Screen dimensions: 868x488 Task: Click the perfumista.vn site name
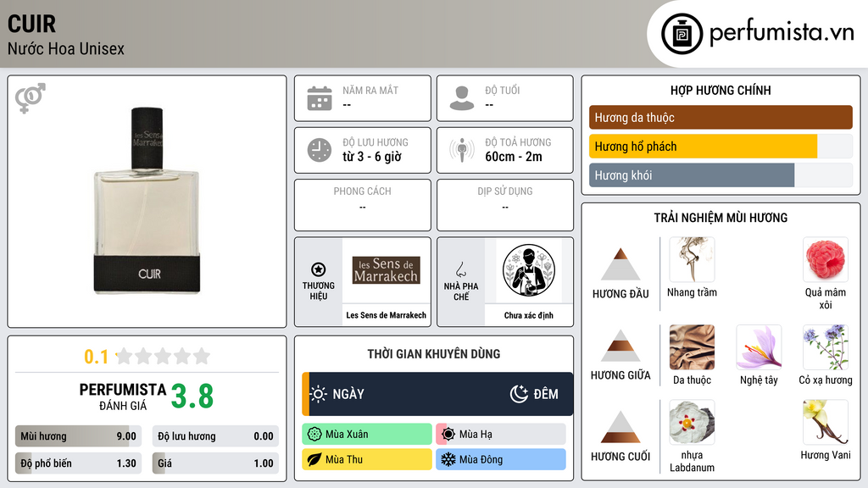782,33
